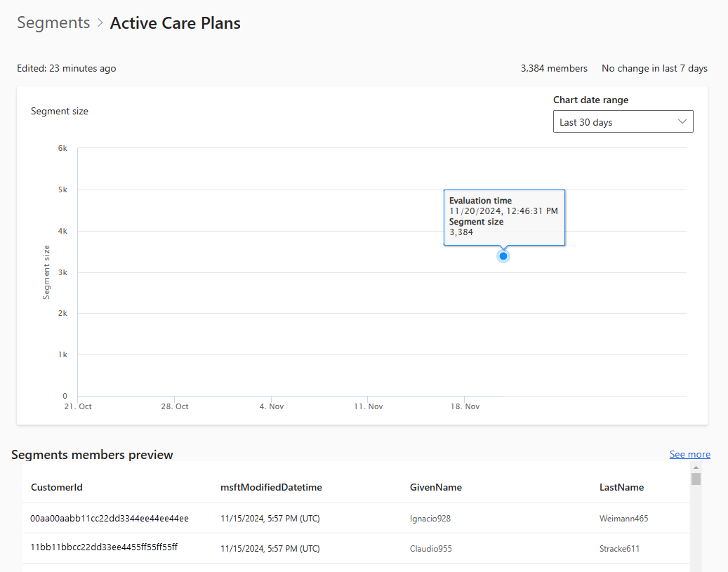Expand the date range options list
The image size is (728, 572).
click(622, 121)
